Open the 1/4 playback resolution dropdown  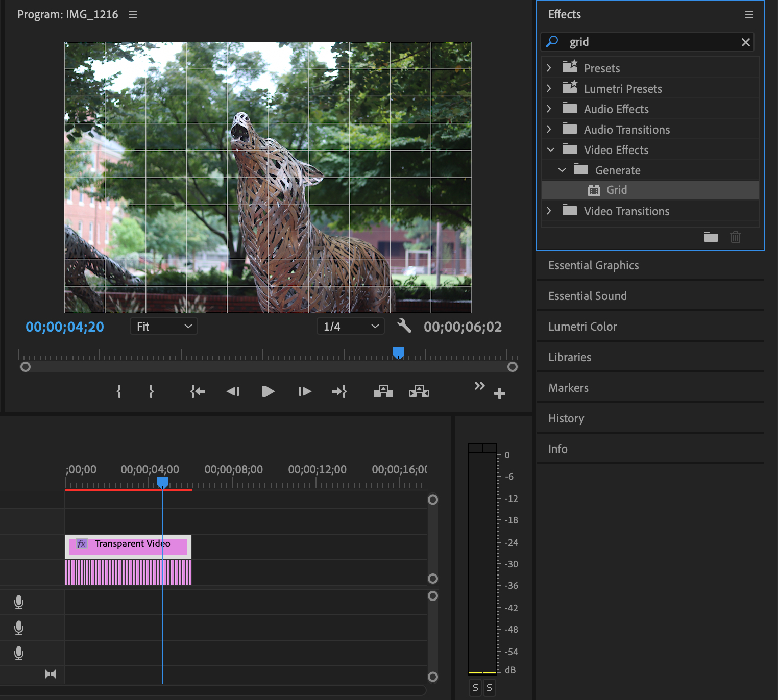coord(351,326)
